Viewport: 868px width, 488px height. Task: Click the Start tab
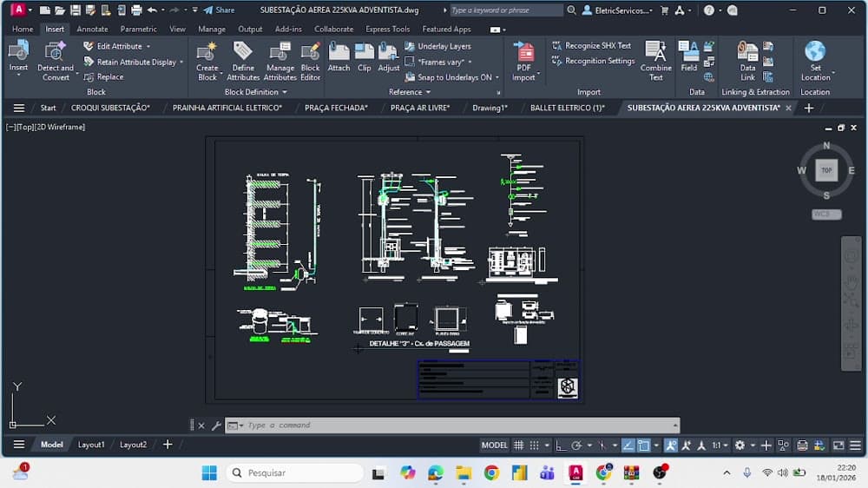tap(48, 108)
